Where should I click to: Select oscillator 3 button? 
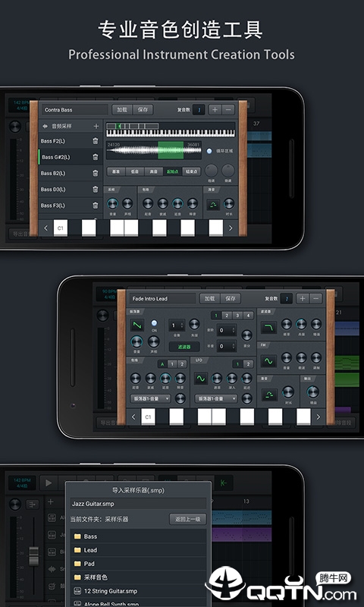[237, 315]
